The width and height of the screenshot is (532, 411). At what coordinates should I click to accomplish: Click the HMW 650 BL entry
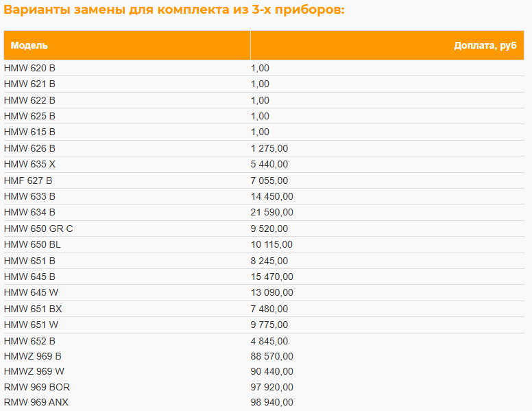[x=32, y=244]
